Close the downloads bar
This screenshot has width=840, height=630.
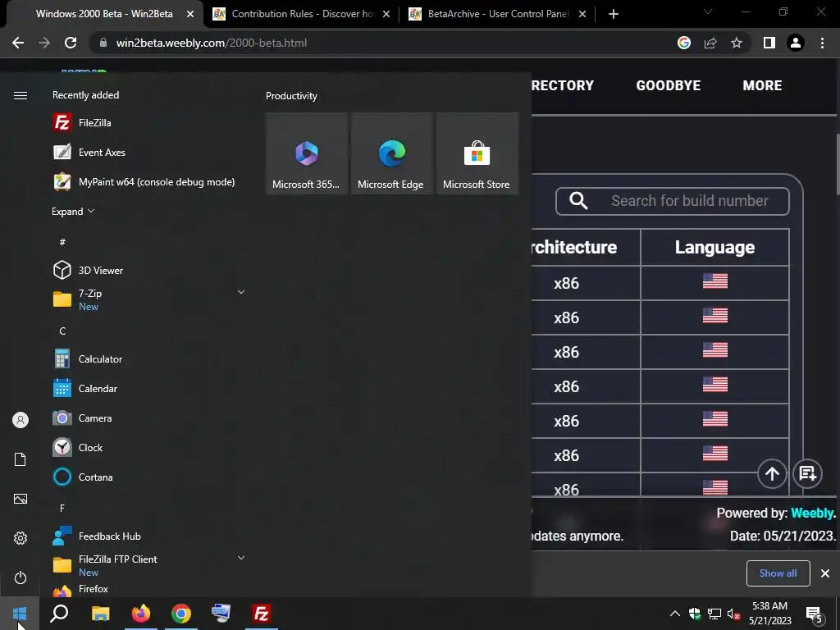click(825, 573)
